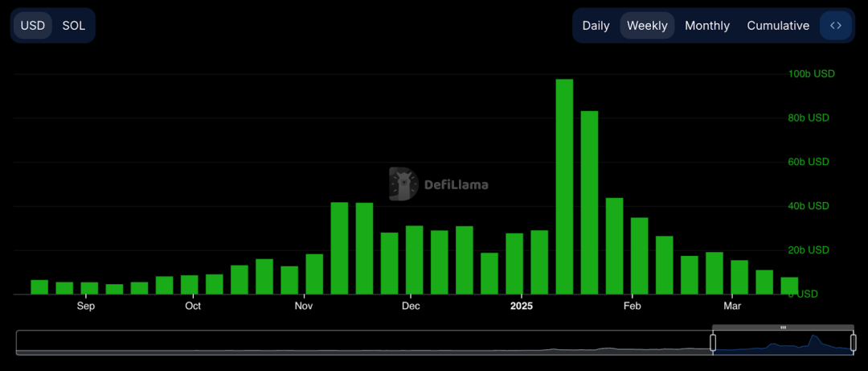Viewport: 868px width, 371px height.
Task: Click the DefiLlama llama logo watermark
Action: click(403, 184)
